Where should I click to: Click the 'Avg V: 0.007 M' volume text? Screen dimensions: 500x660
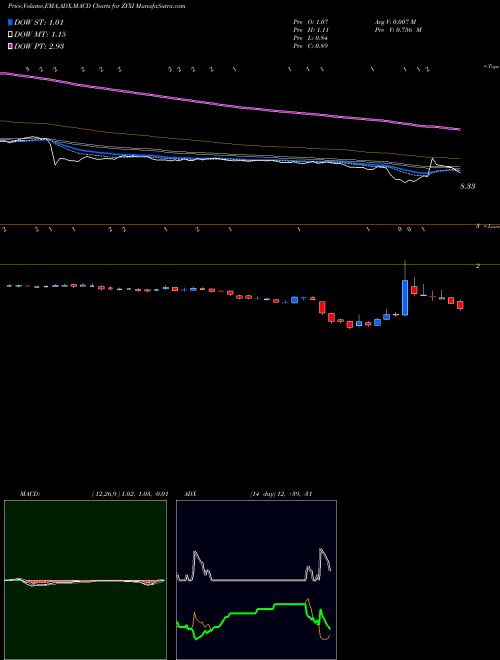click(x=395, y=21)
